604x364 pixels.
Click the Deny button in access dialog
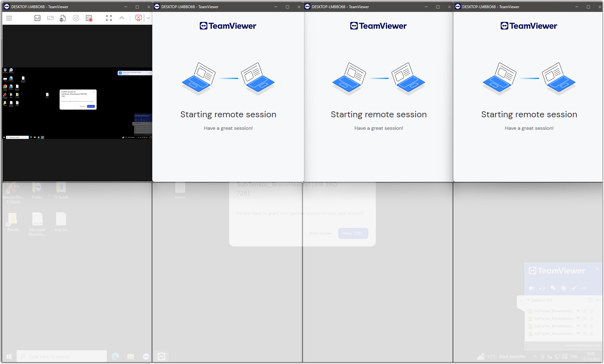(353, 233)
